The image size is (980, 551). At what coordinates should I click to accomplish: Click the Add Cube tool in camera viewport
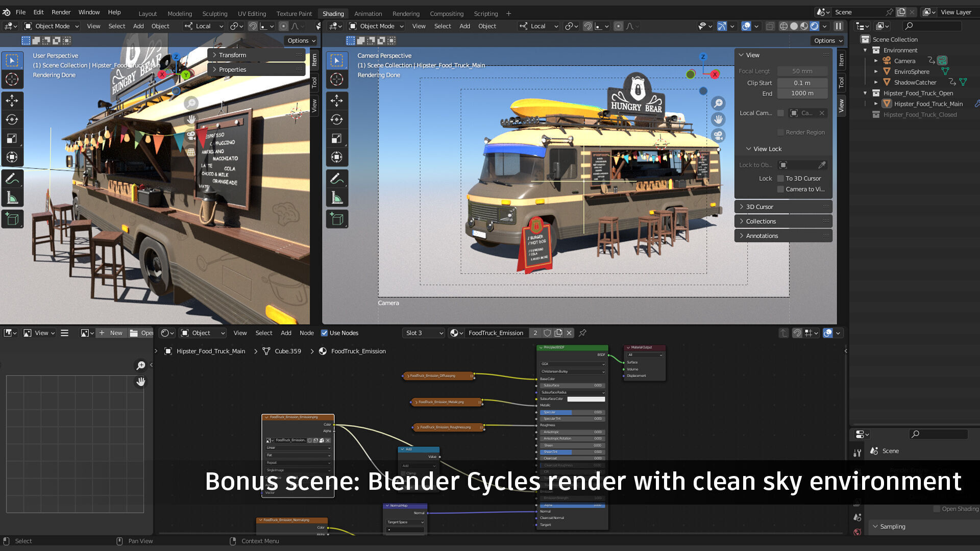click(336, 219)
